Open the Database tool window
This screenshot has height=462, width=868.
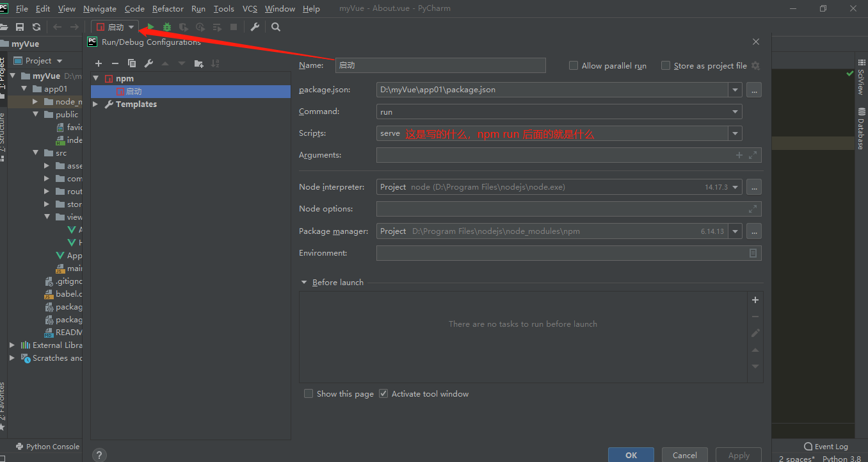[861, 129]
